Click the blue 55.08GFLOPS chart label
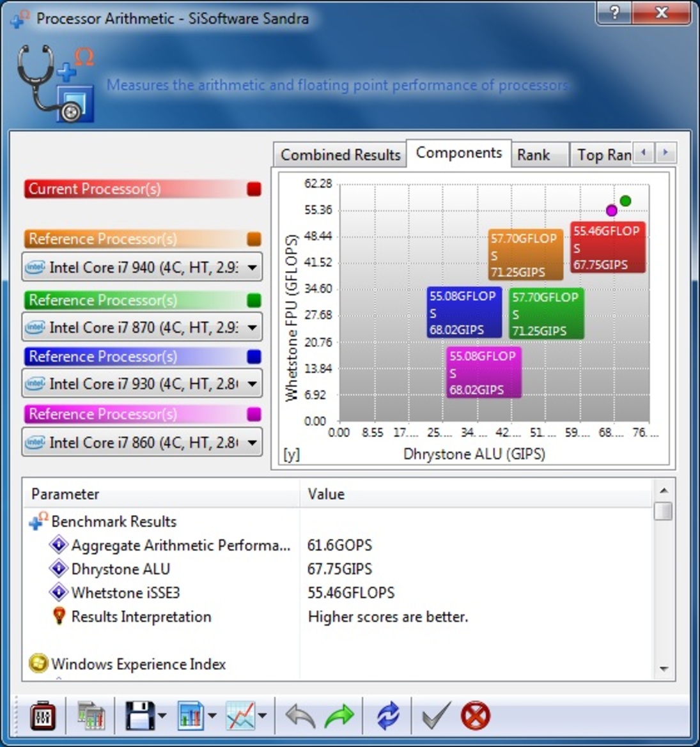The width and height of the screenshot is (700, 747). 464,312
